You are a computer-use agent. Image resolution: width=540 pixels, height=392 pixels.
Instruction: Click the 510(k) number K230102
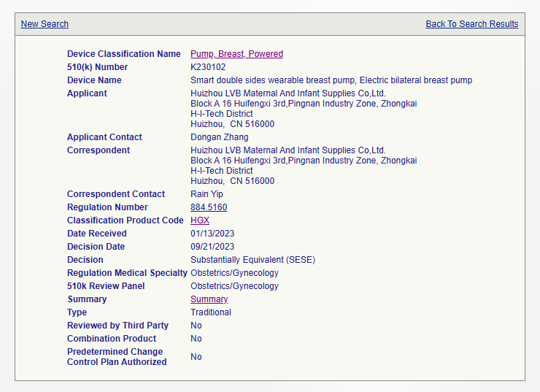click(208, 67)
